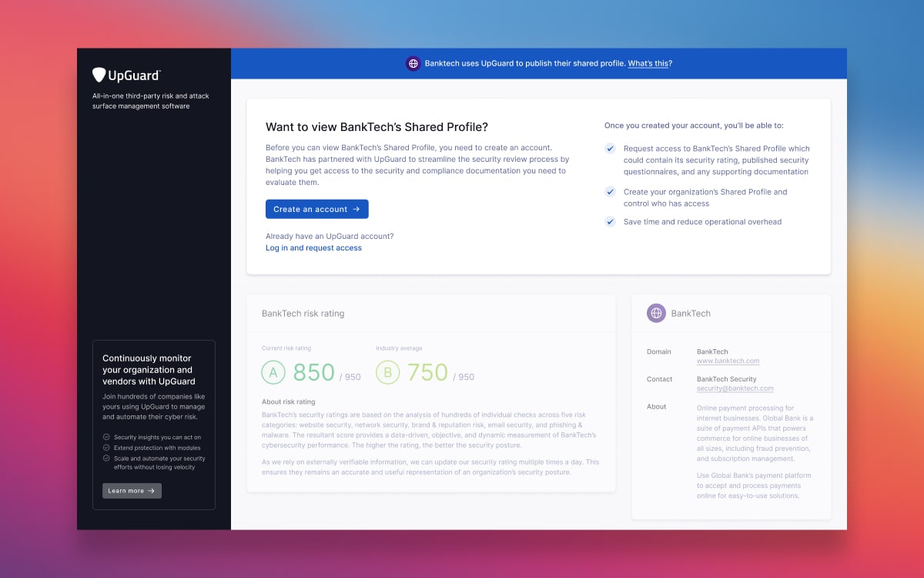
Task: Open the "What's this?" link
Action: click(x=650, y=64)
